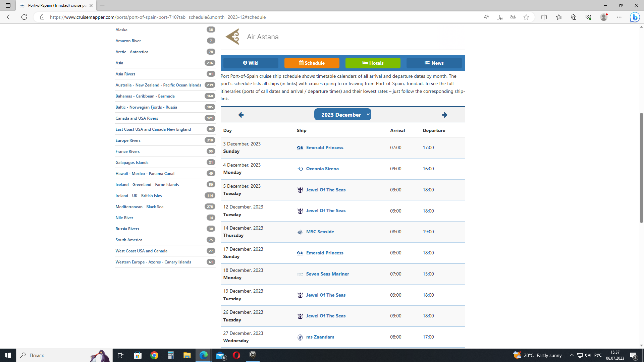Viewport: 644px width, 362px height.
Task: Open the Arctic - Antarctica region link
Action: (x=131, y=52)
